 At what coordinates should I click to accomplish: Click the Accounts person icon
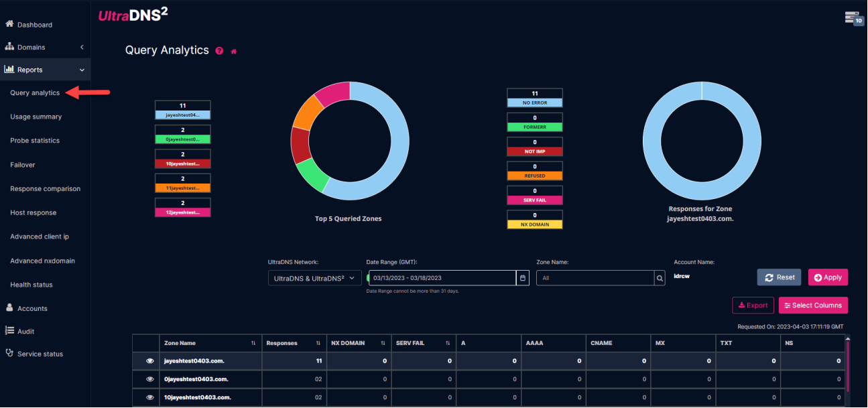click(9, 308)
